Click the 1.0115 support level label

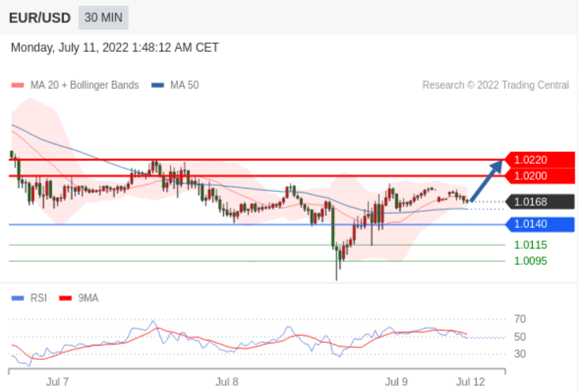531,245
